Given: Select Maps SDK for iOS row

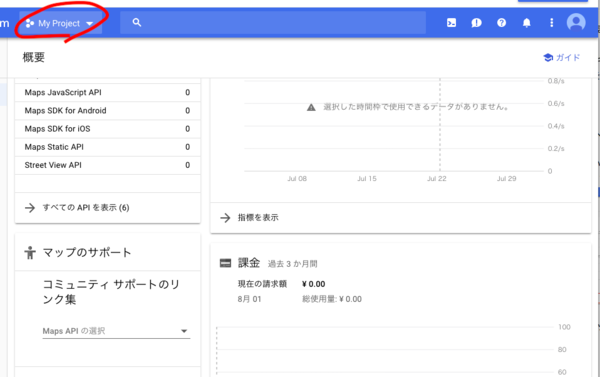Looking at the screenshot, I should click(108, 129).
